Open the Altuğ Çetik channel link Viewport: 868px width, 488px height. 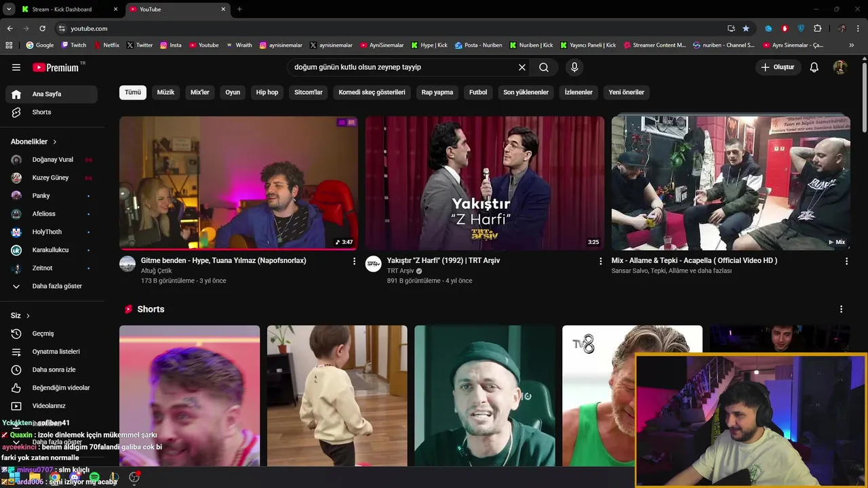tap(156, 271)
